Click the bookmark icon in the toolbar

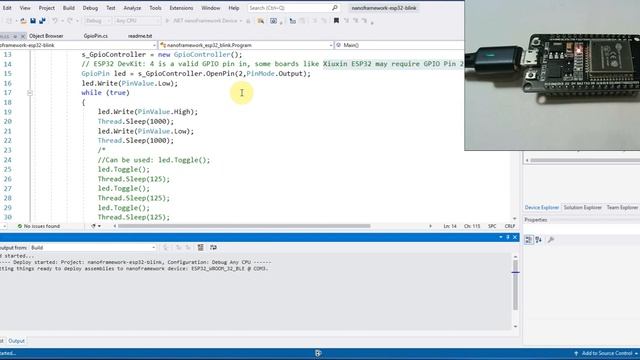tap(336, 21)
